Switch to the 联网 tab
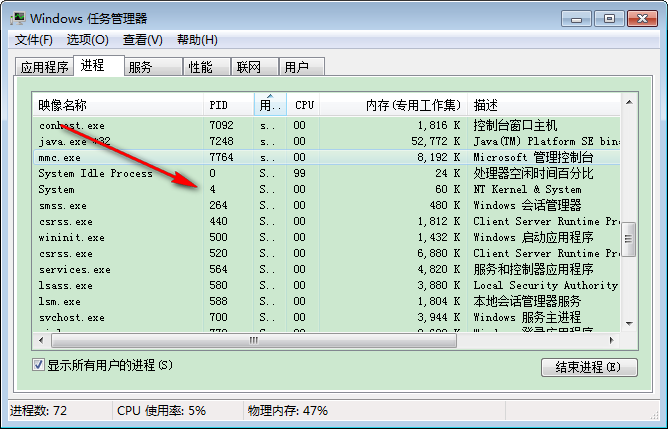 click(255, 67)
